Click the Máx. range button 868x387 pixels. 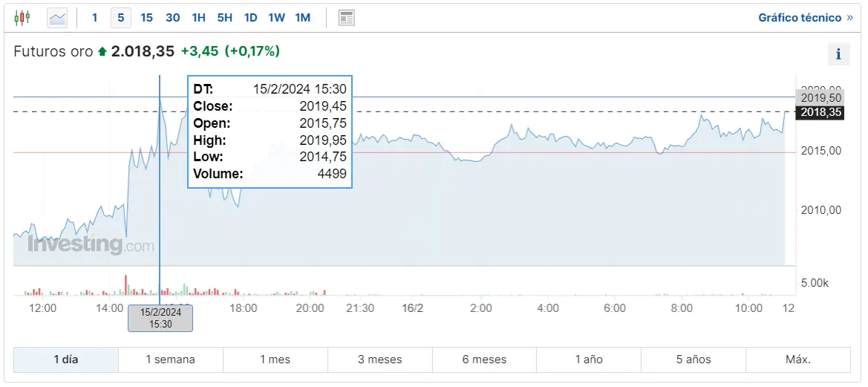coord(798,360)
